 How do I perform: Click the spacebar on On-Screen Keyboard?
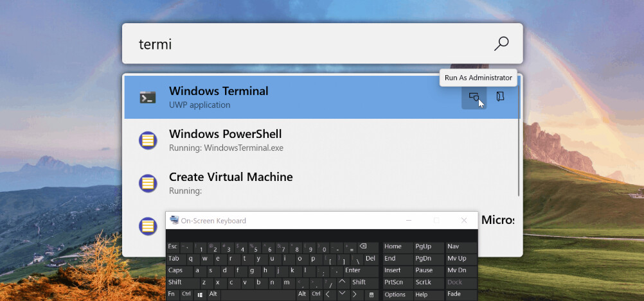258,295
